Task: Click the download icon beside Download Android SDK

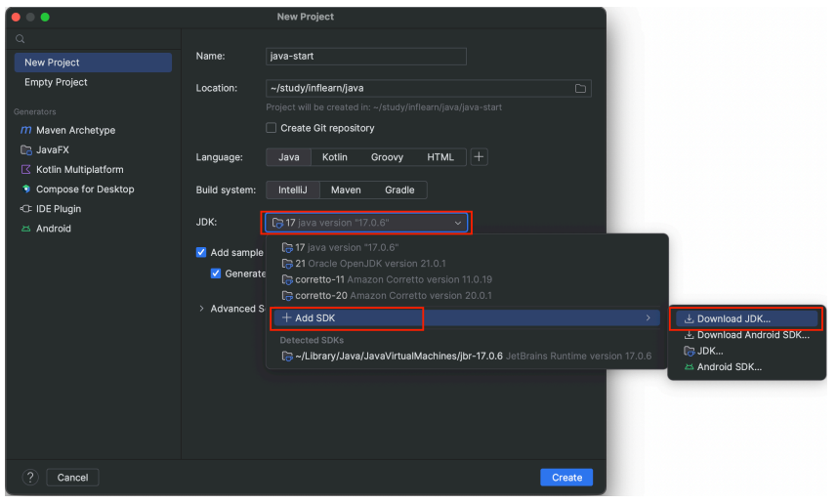Action: 690,335
